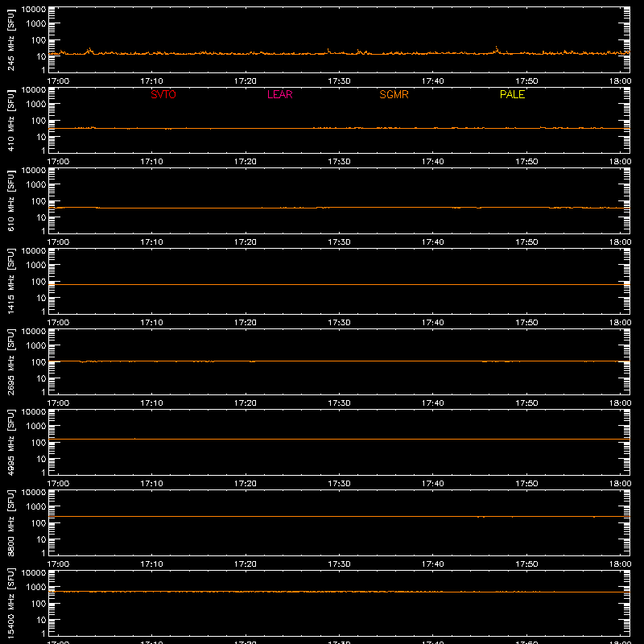Click 17:00 time label under 1415 MHz panel
The image size is (644, 644).
point(58,323)
